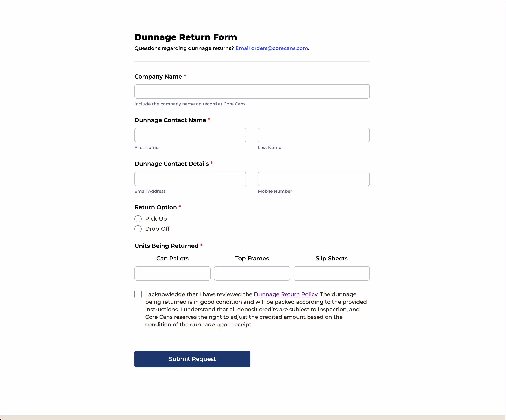The width and height of the screenshot is (506, 420).
Task: Click the Company Name input field
Action: (x=252, y=91)
